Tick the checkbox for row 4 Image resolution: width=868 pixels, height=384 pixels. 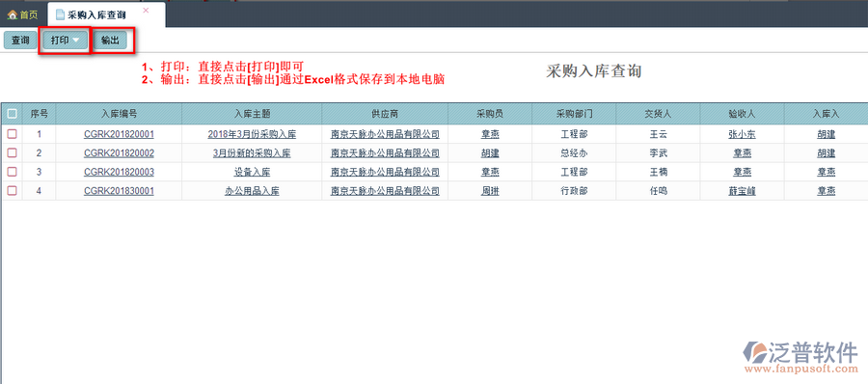pyautogui.click(x=12, y=191)
